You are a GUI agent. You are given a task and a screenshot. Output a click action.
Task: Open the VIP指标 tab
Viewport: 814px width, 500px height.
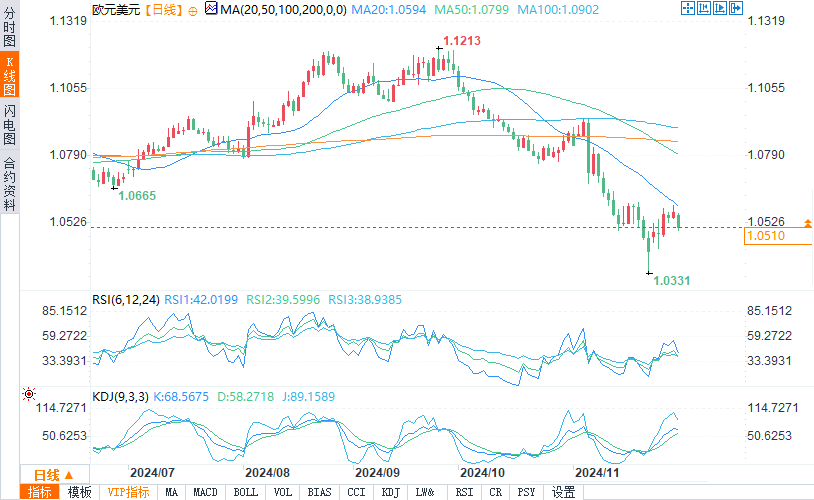click(129, 492)
